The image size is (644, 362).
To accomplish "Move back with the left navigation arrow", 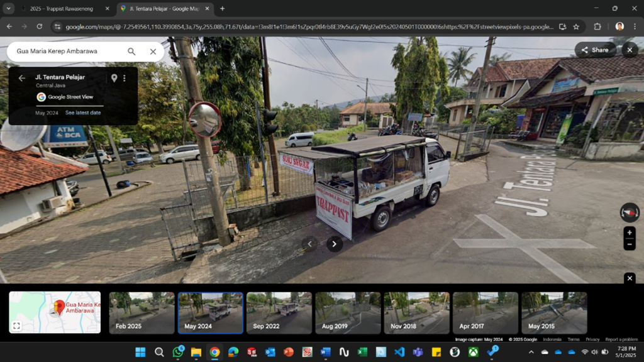I will (x=309, y=244).
